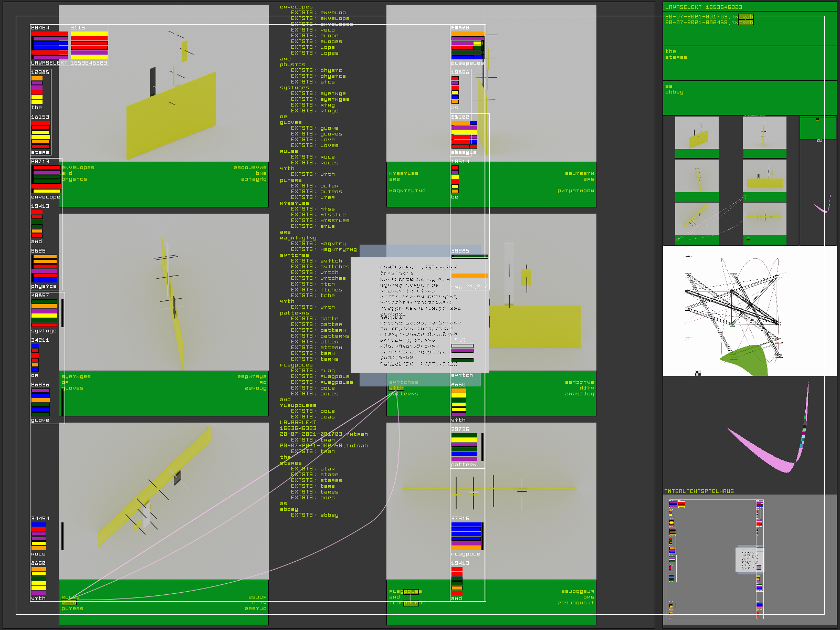This screenshot has width=840, height=630.
Task: Click the "envelopes and physics" green caption panel
Action: coord(164,184)
